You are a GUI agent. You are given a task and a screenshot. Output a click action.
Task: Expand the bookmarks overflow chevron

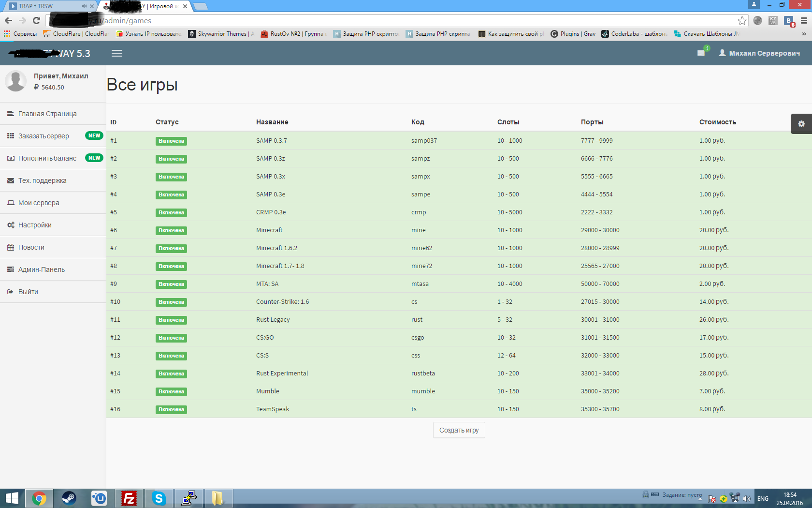[x=804, y=34]
